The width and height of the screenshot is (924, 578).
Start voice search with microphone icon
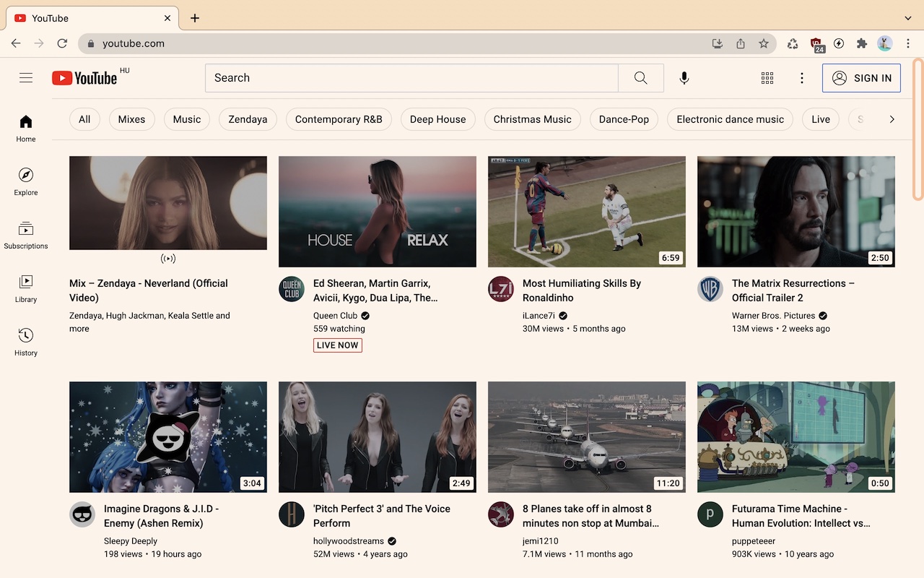(684, 78)
